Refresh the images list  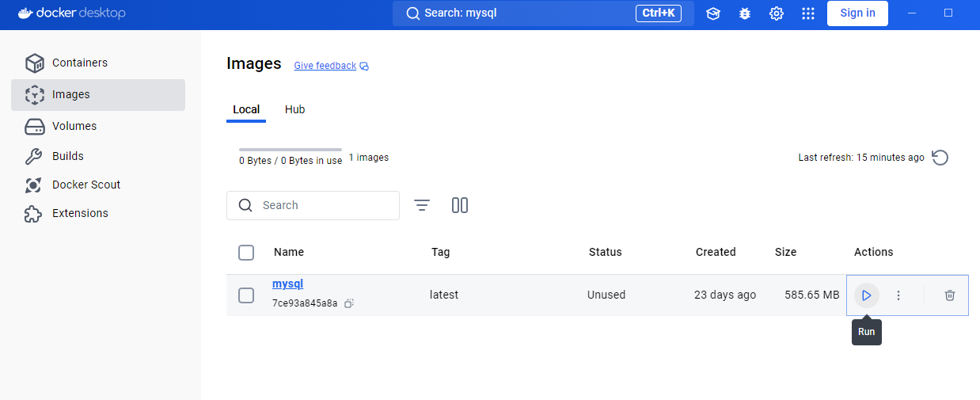click(x=940, y=158)
